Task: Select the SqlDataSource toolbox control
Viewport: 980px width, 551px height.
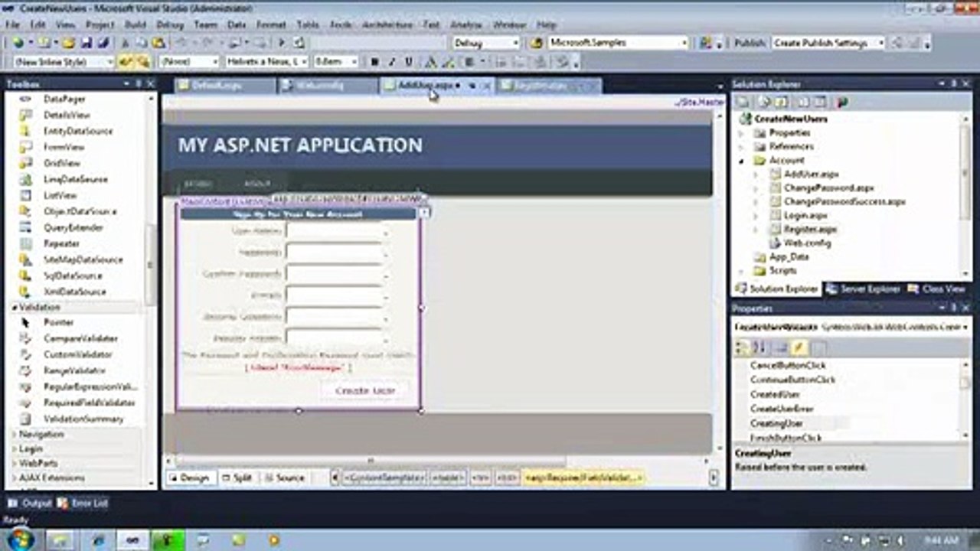Action: point(73,275)
